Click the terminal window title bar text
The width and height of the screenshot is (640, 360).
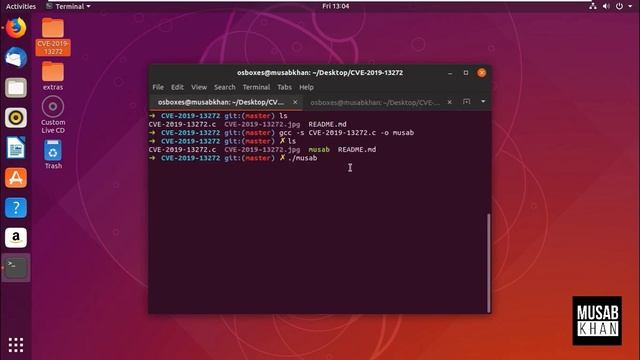[x=320, y=73]
